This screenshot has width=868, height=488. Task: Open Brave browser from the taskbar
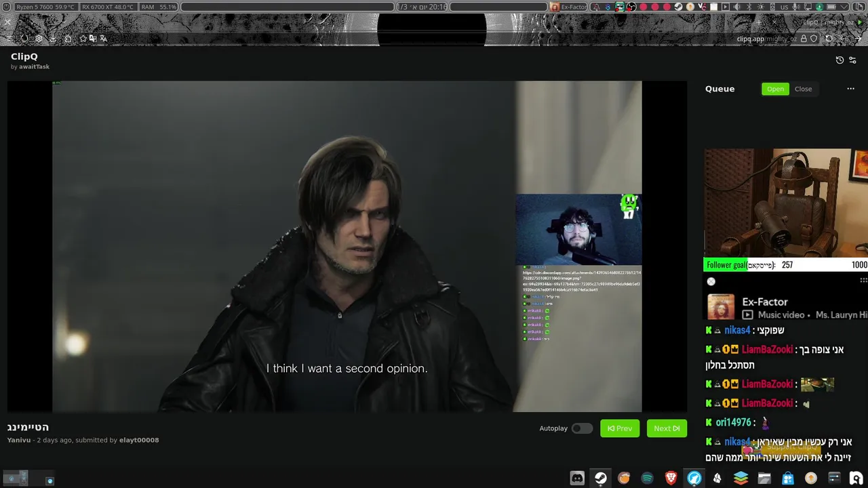pos(671,478)
